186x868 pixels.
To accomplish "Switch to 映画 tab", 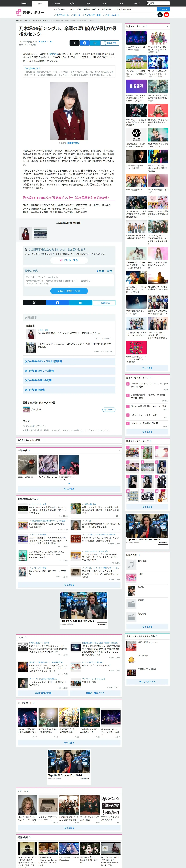I will (x=89, y=3).
